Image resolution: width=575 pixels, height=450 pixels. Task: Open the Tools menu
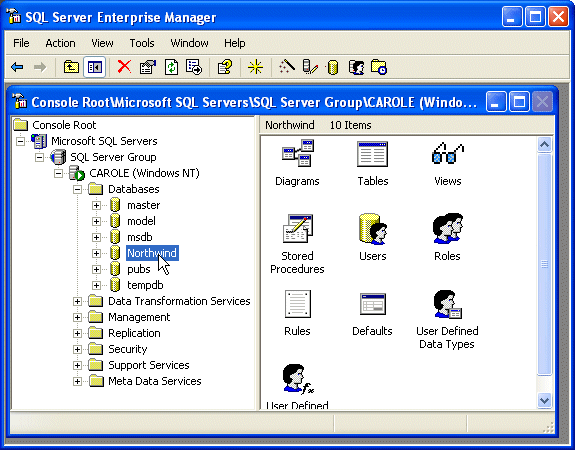[x=142, y=43]
